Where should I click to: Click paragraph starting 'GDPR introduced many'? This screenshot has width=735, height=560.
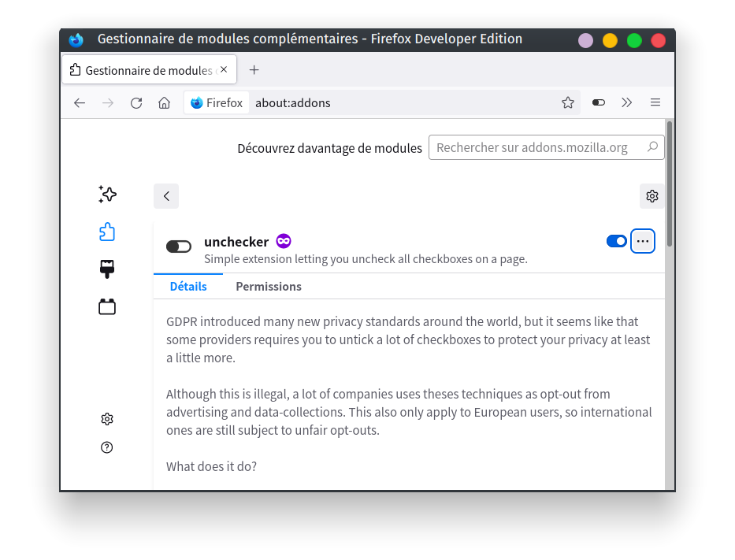(x=408, y=339)
